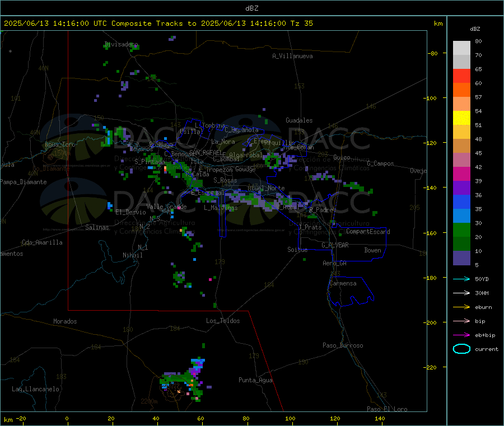Click the S_Rosas map label
The width and height of the screenshot is (504, 426).
coord(225,180)
